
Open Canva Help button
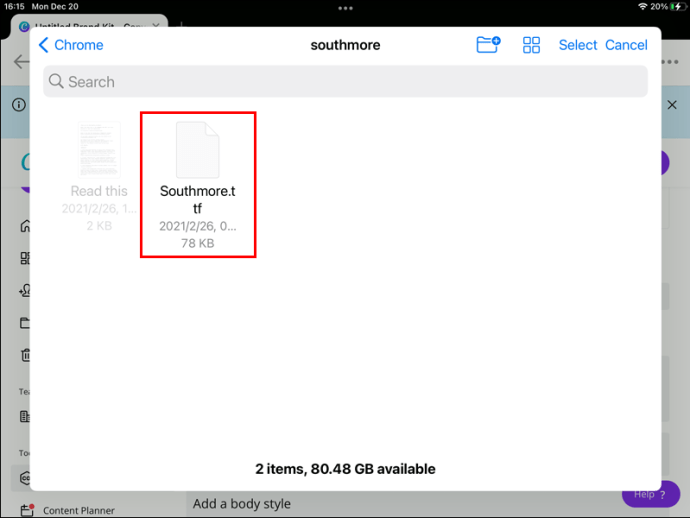coord(650,495)
